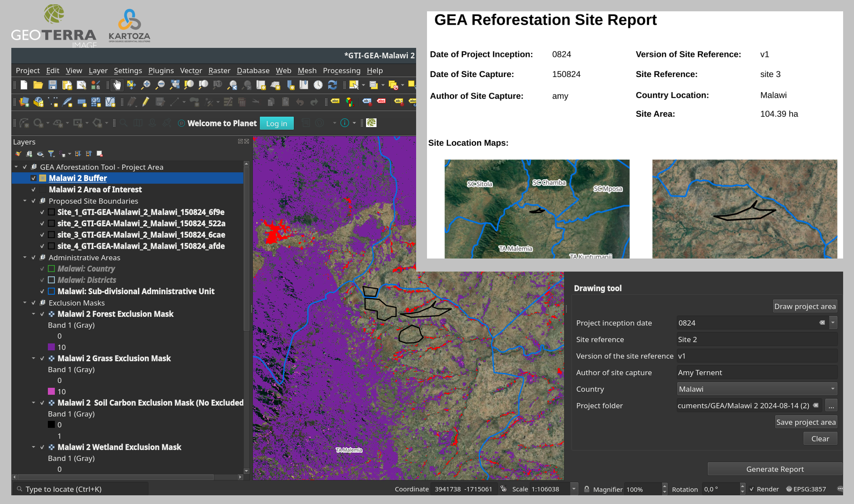Remove selected layer icon in Layers panel

[100, 154]
